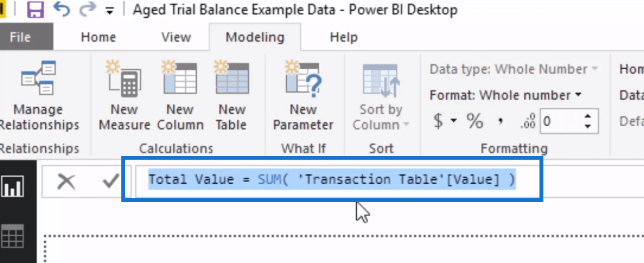
Task: Click the Sort by Column icon
Action: pyautogui.click(x=381, y=80)
